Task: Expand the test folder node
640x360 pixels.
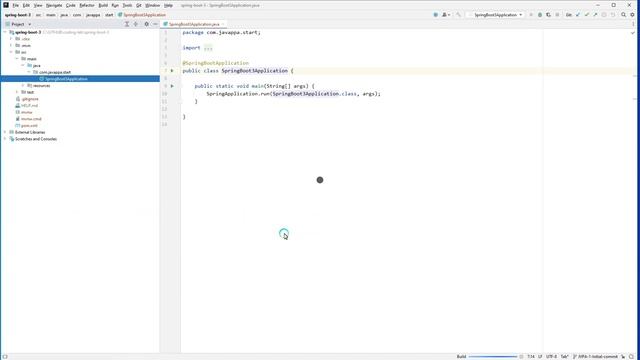Action: tap(17, 92)
